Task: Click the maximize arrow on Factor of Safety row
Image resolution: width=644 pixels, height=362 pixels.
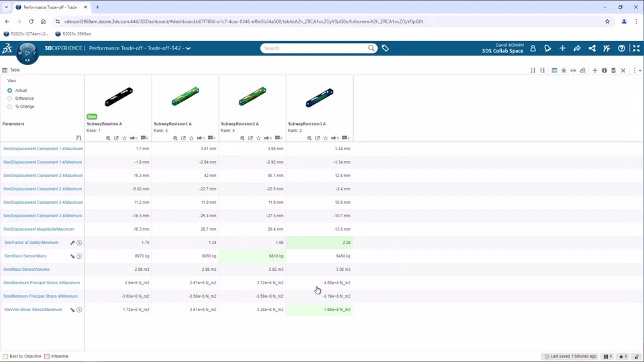Action: pyautogui.click(x=72, y=243)
